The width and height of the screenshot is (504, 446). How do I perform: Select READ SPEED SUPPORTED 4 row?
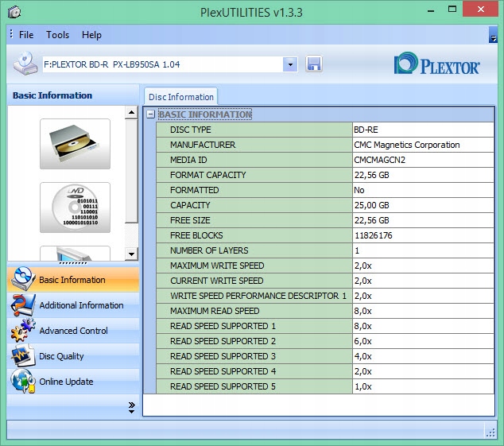pos(254,371)
